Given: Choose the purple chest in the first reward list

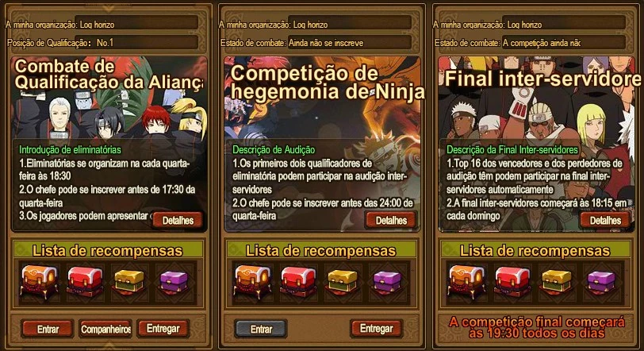Looking at the screenshot, I should pos(174,283).
